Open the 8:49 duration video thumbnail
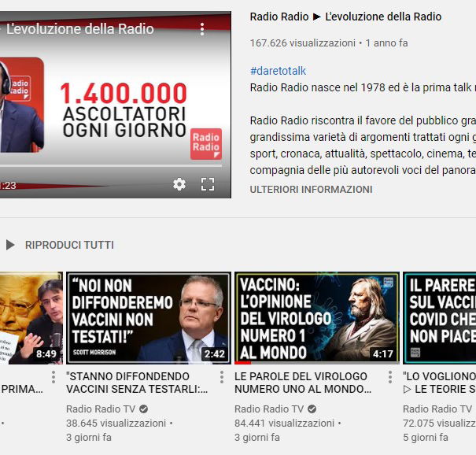Image resolution: width=476 pixels, height=455 pixels. (x=31, y=318)
